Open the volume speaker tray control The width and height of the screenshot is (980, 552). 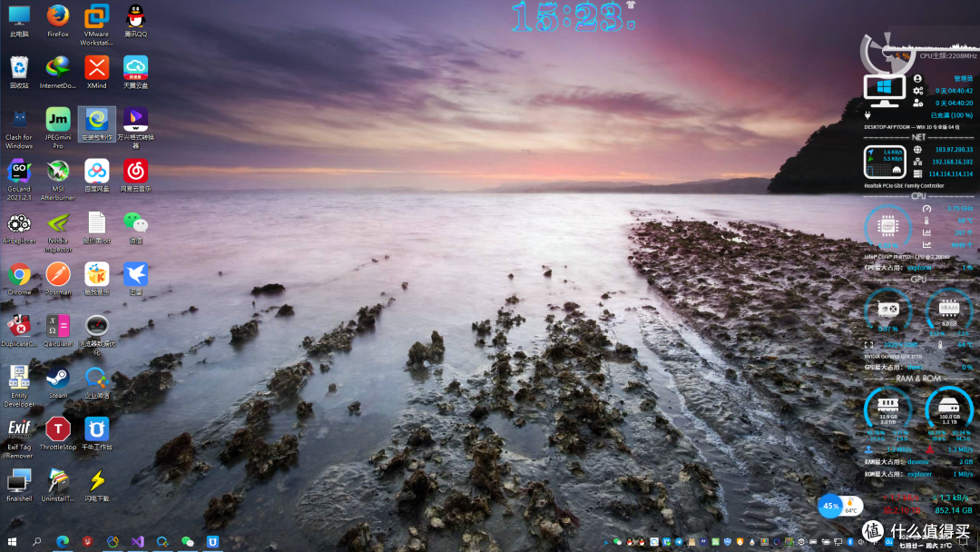click(862, 541)
